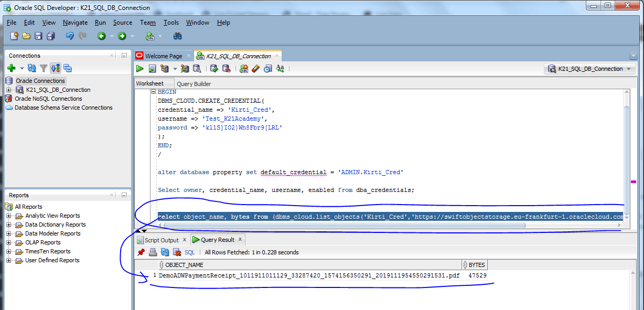Toggle schema browser icon in Connections panel
This screenshot has height=310, width=644.
click(56, 68)
